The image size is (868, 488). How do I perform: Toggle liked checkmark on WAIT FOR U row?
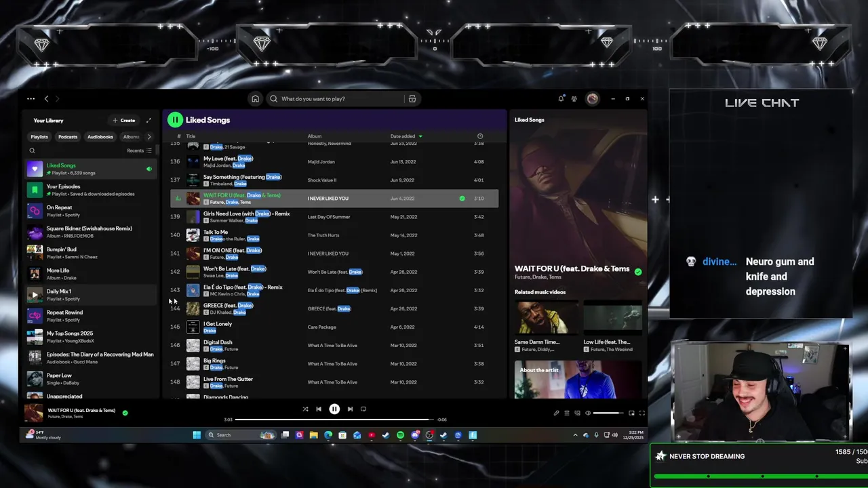point(462,199)
